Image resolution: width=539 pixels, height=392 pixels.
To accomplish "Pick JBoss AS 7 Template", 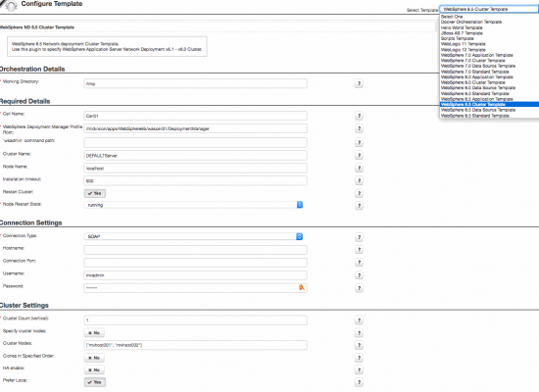I will click(489, 33).
